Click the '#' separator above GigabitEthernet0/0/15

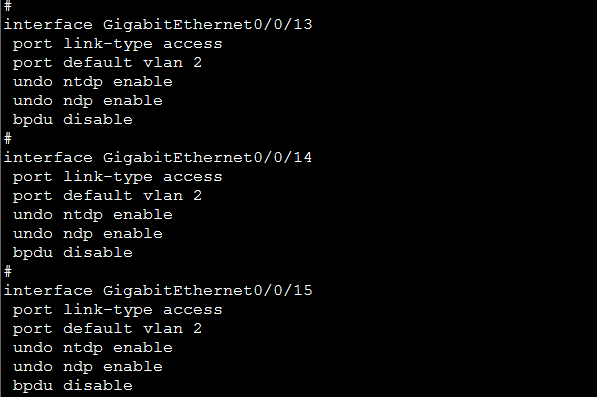pos(8,272)
